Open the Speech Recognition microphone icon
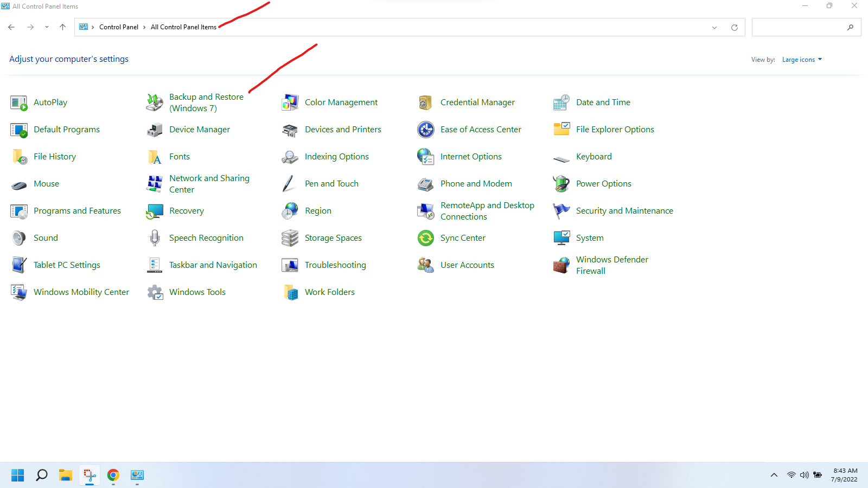This screenshot has width=868, height=488. pyautogui.click(x=155, y=238)
